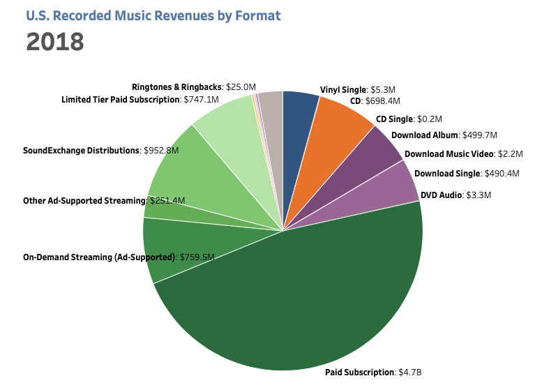Click the 'CD Single: $0.2M' label
This screenshot has width=542, height=392.
[409, 119]
